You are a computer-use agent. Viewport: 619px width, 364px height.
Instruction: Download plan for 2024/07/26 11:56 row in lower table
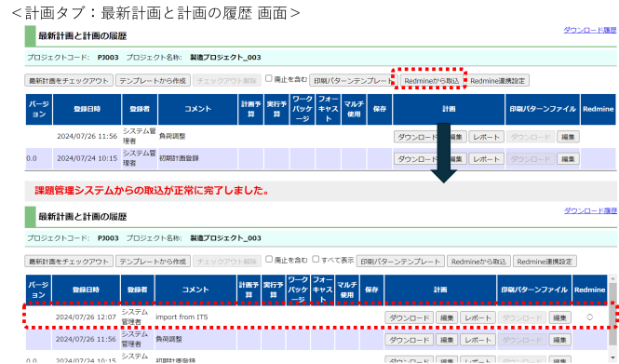(409, 340)
